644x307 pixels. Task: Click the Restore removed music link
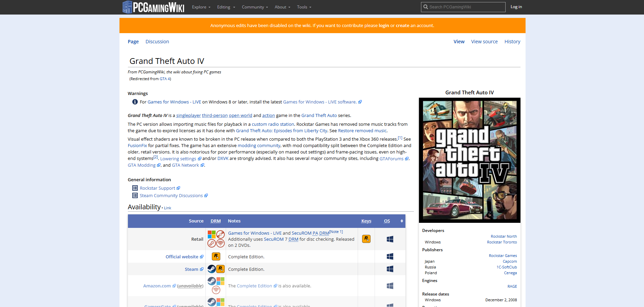tap(362, 131)
